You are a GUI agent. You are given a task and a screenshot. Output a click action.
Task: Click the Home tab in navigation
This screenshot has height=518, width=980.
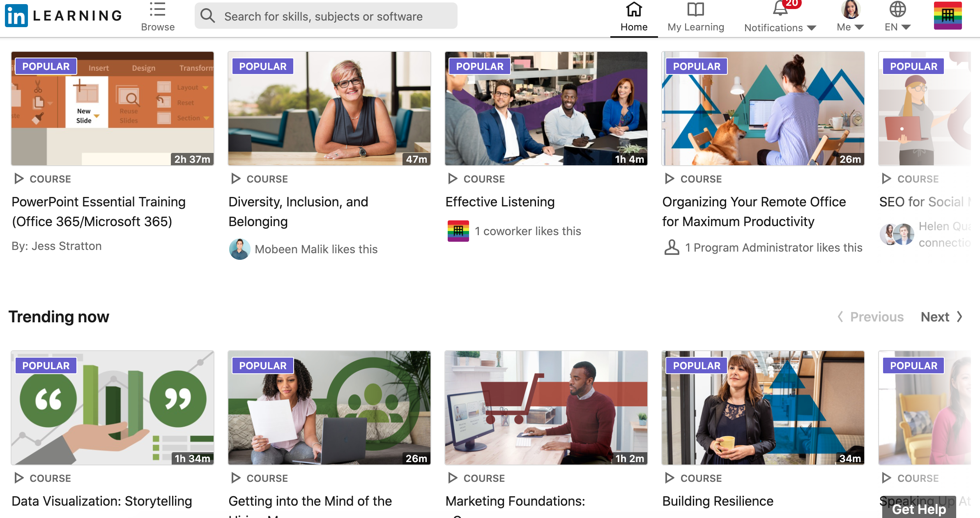point(633,18)
